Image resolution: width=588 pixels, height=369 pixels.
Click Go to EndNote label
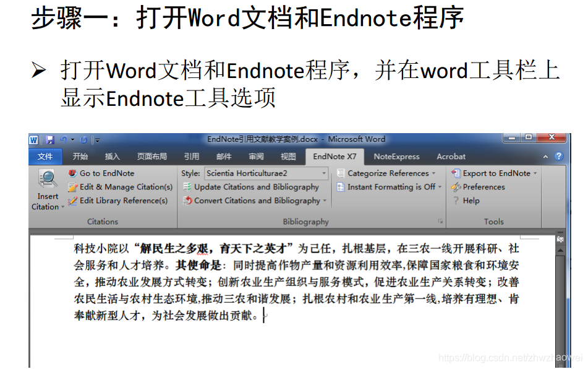[107, 173]
